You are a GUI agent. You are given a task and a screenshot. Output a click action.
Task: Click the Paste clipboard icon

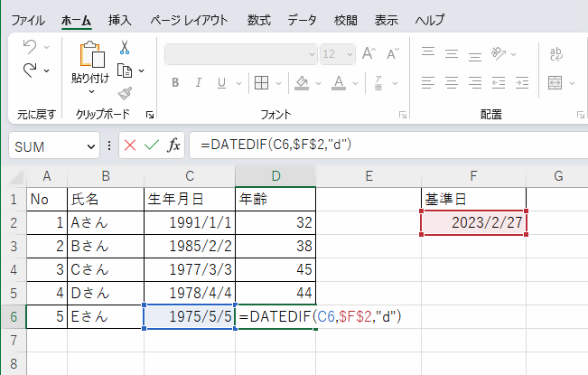[x=91, y=54]
